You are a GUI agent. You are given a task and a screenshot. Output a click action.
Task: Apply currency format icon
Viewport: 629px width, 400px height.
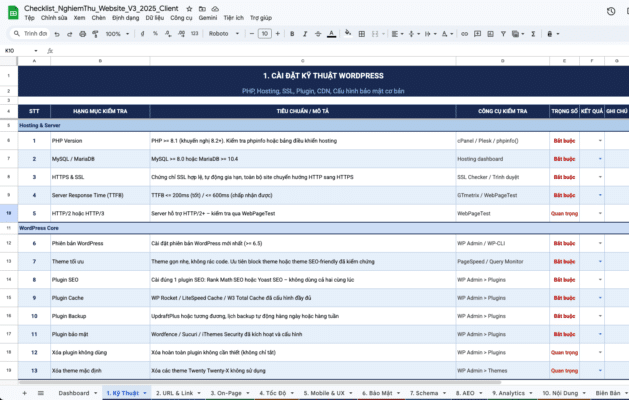click(x=142, y=34)
